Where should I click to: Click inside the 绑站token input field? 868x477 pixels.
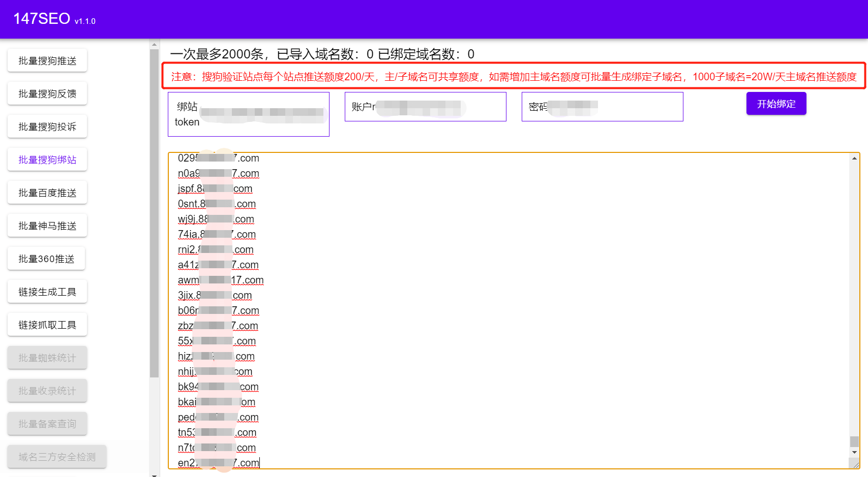tap(264, 114)
